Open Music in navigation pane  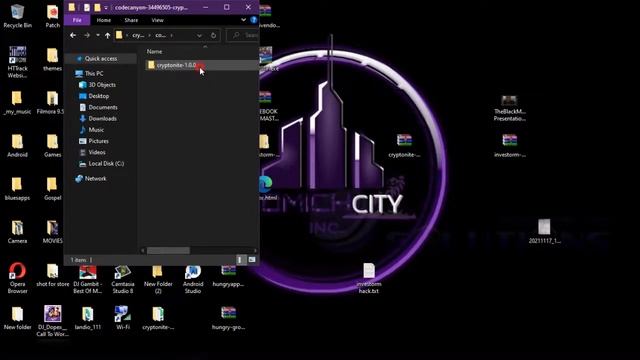click(96, 130)
